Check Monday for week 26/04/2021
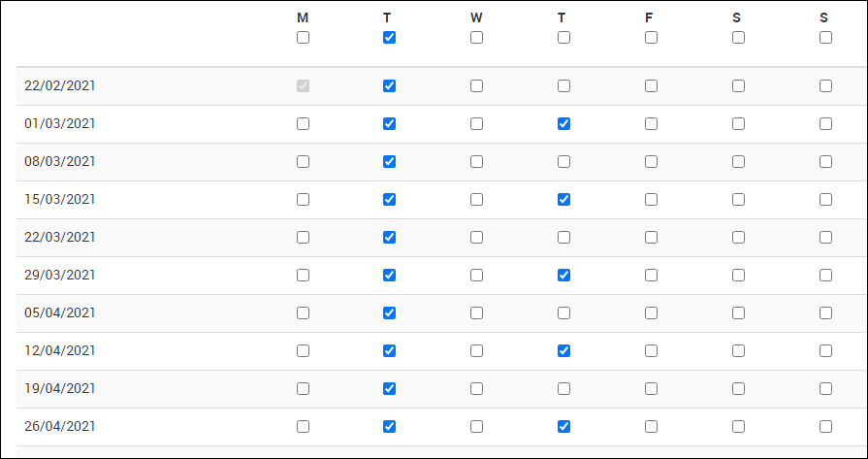868x459 pixels. 303,426
